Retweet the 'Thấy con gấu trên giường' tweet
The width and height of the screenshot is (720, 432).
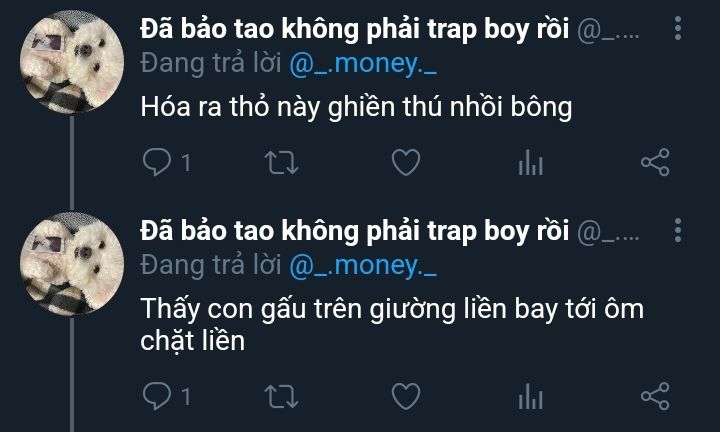[281, 396]
